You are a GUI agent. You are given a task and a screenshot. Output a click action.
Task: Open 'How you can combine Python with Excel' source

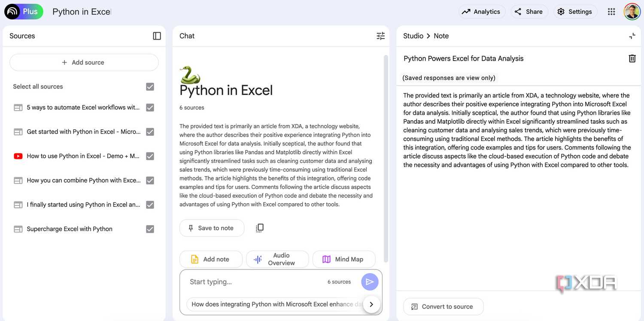coord(83,180)
